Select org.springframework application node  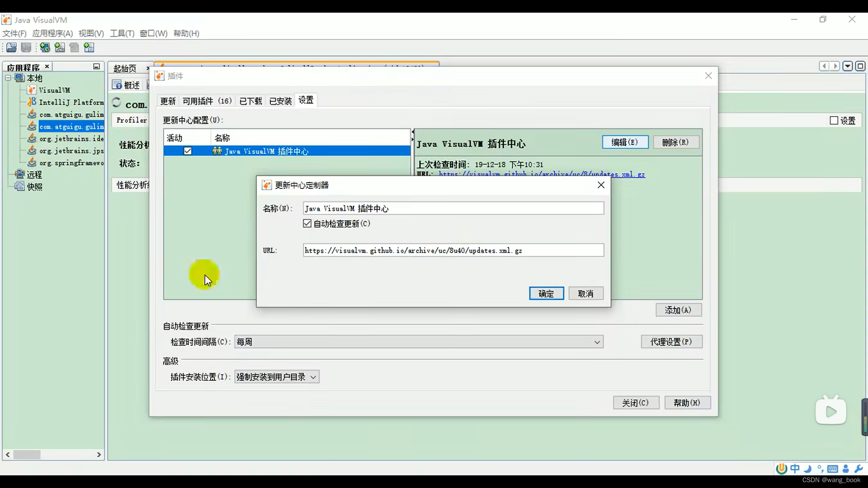pos(71,163)
